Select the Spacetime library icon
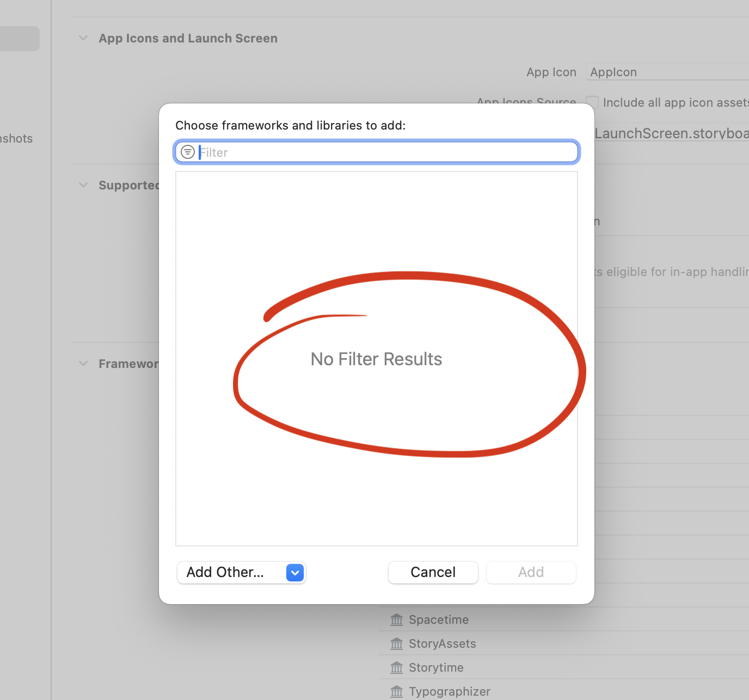Screen dimensions: 749x700 (x=397, y=620)
